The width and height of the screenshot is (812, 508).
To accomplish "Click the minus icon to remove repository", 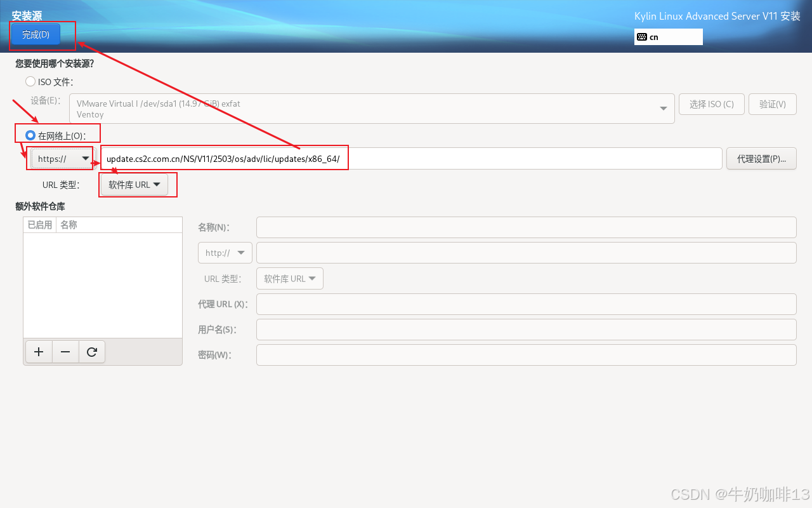I will 65,352.
